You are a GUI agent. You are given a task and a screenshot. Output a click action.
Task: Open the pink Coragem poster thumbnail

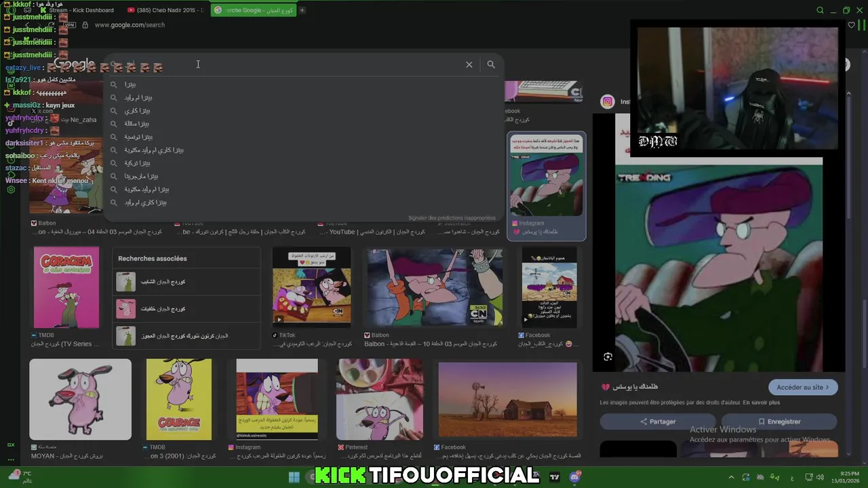coord(66,287)
